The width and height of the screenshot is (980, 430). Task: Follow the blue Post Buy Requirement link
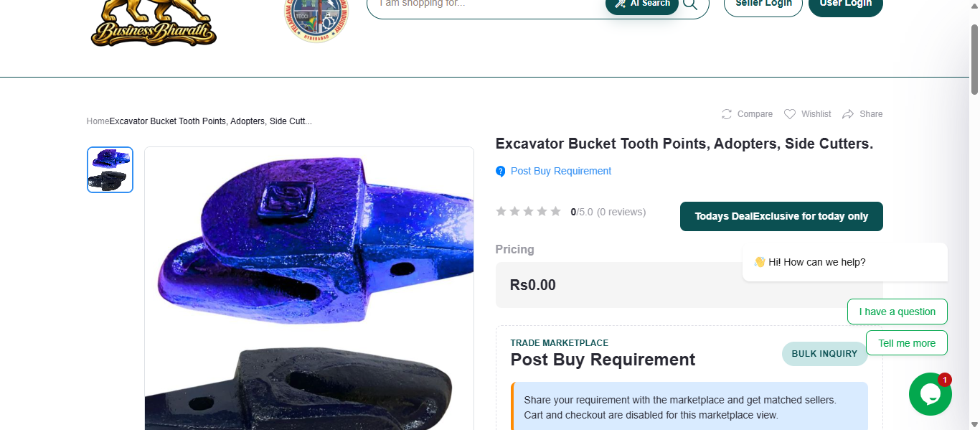[560, 171]
